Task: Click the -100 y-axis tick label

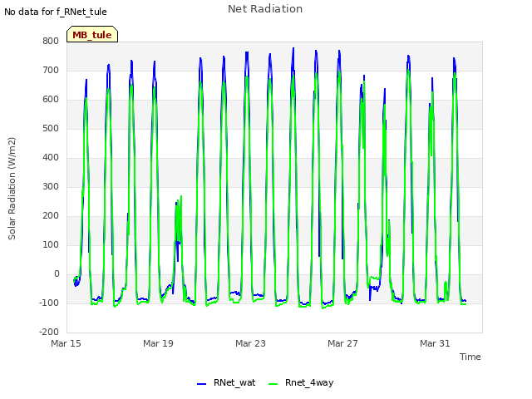Action: (x=49, y=303)
